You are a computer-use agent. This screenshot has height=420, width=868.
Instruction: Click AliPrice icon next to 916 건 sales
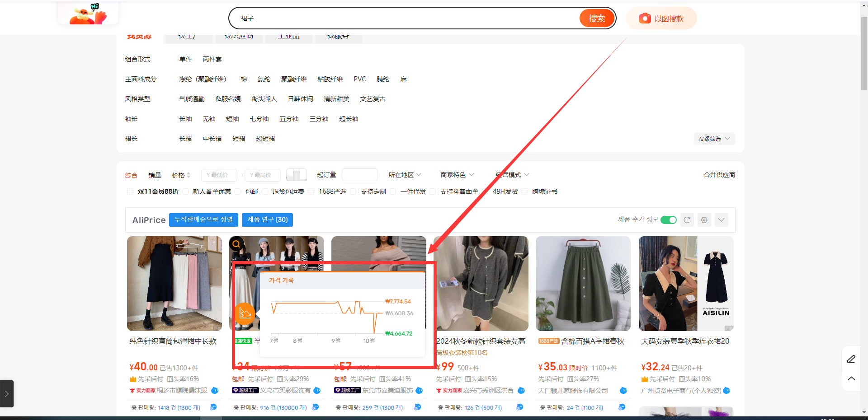click(315, 407)
